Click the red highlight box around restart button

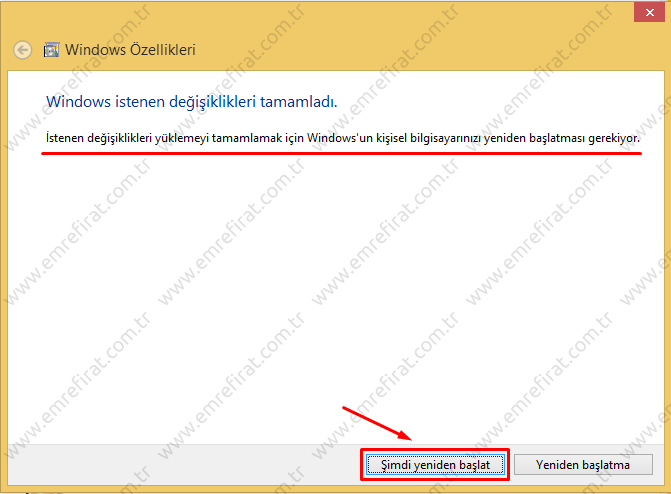(x=436, y=449)
